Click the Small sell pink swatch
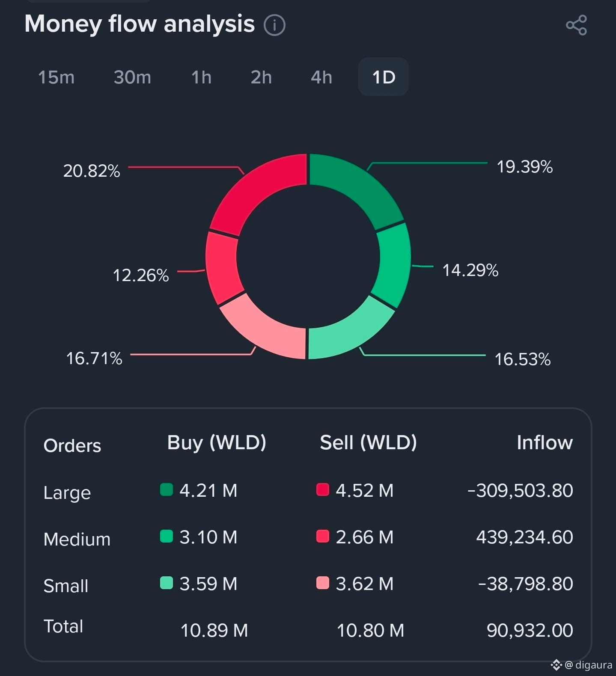616x676 pixels. (322, 583)
